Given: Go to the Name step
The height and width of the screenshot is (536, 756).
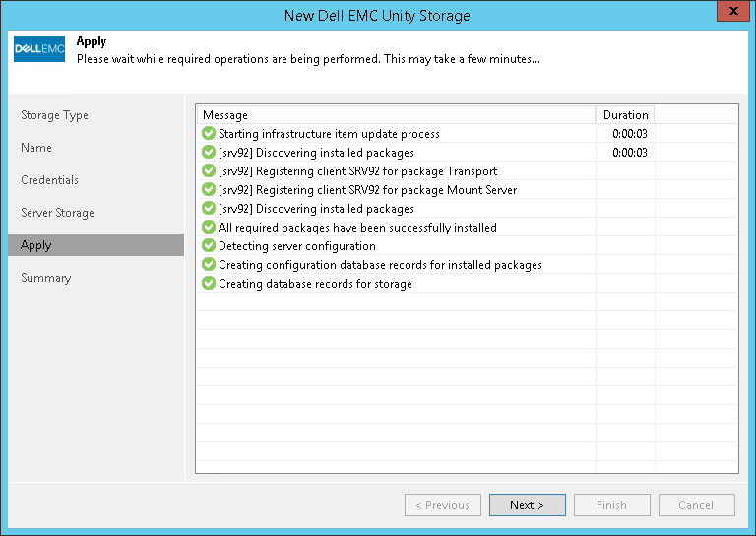Looking at the screenshot, I should [x=36, y=148].
